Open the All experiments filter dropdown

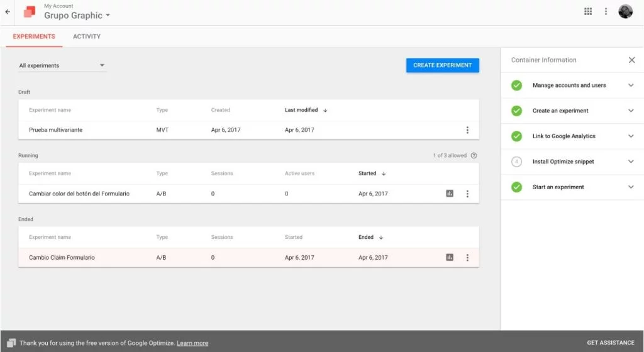62,65
